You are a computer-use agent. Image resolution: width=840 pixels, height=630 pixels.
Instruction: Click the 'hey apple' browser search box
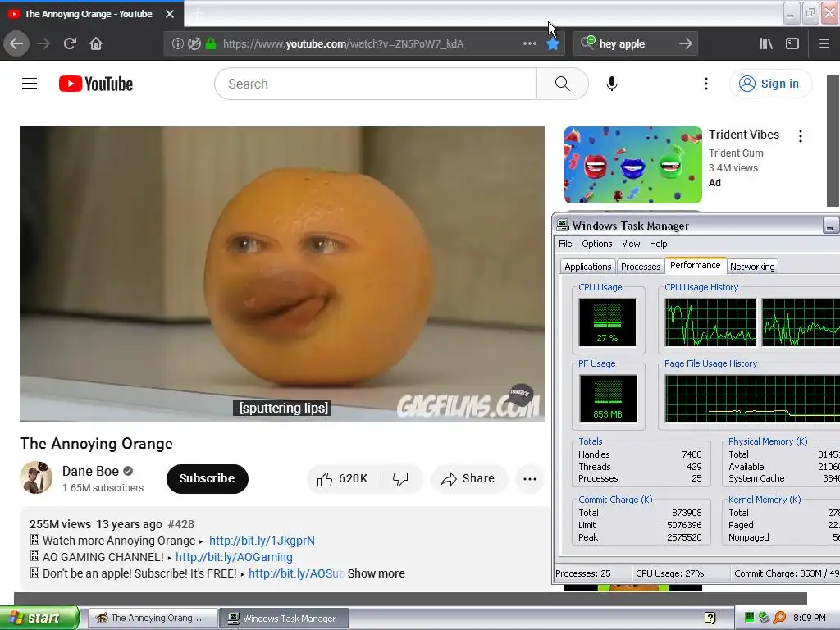click(635, 43)
